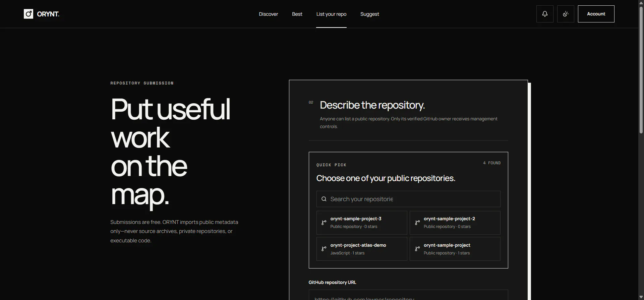Click the 'JavaScript · 1 stars' subtitle
Screen dimensions: 644x300
[347, 253]
